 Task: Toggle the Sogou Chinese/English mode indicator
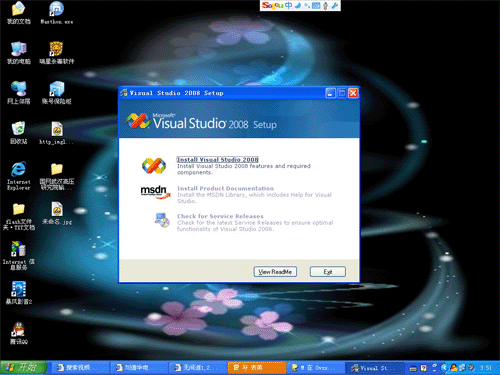click(x=289, y=5)
